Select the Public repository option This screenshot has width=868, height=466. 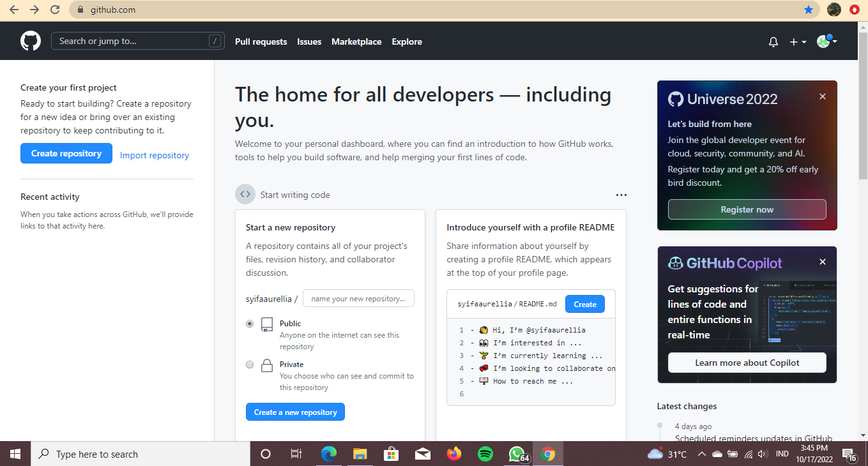pyautogui.click(x=250, y=324)
